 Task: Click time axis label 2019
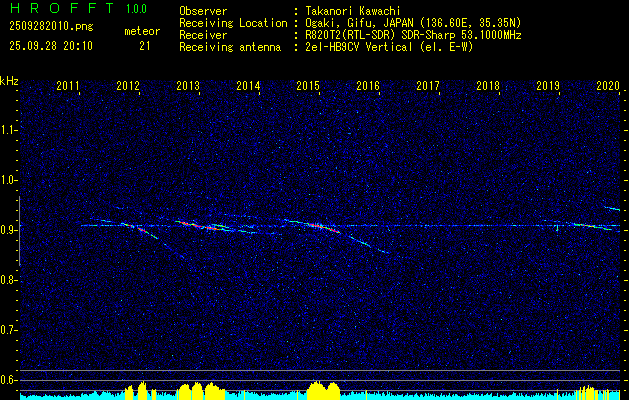click(548, 86)
